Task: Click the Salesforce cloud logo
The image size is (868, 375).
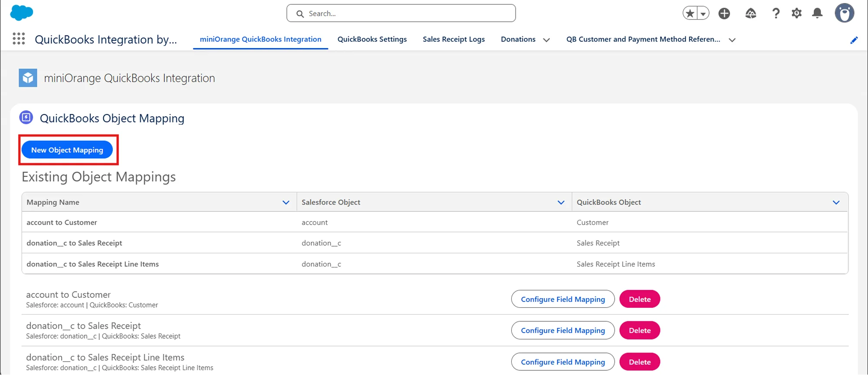Action: pos(21,13)
